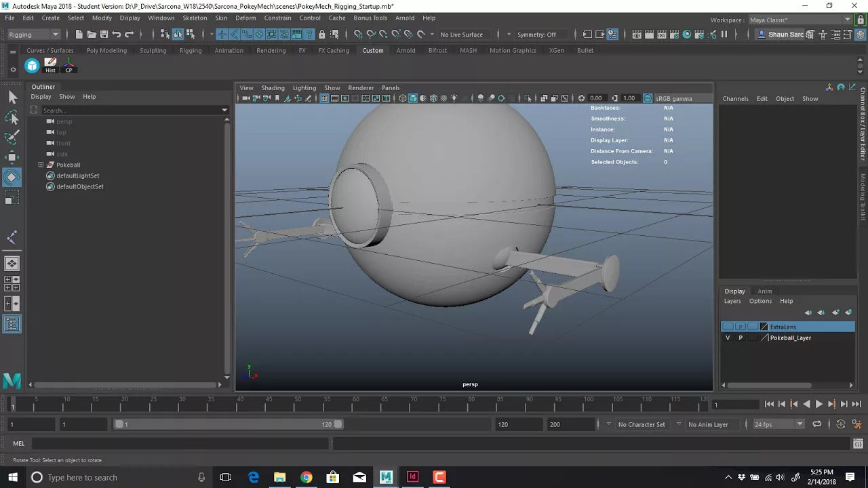Save the scene with the floppy disk icon
868x488 pixels.
tap(104, 35)
